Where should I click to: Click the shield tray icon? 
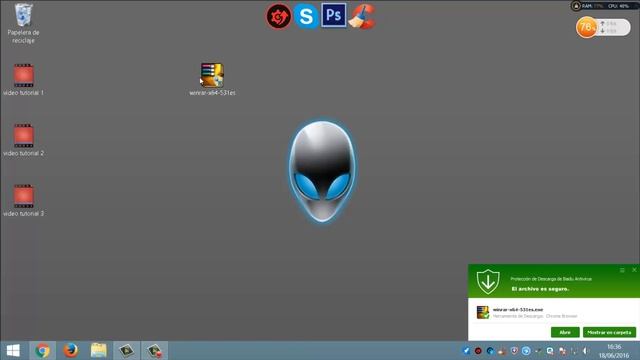[x=514, y=351]
